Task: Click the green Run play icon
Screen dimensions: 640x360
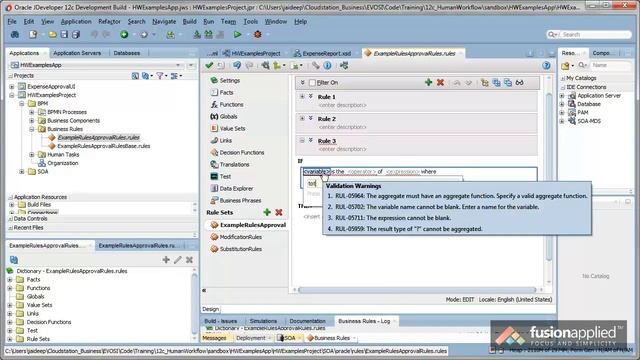Action: tap(237, 35)
